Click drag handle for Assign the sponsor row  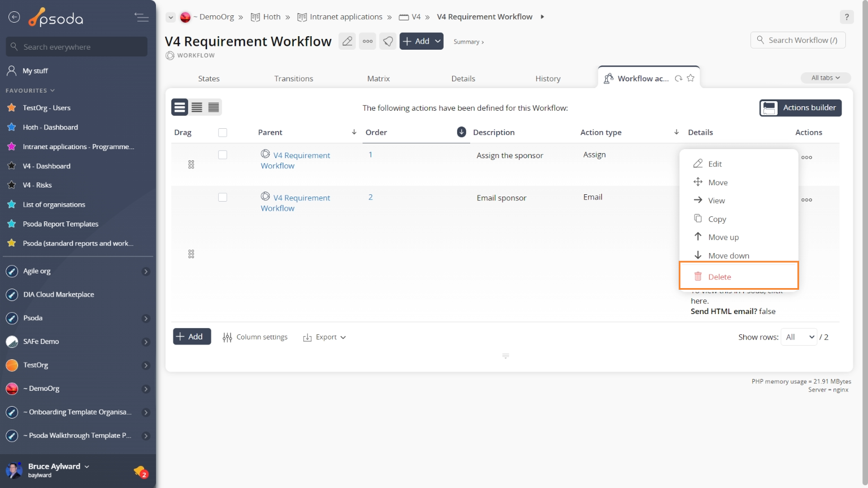(x=191, y=164)
